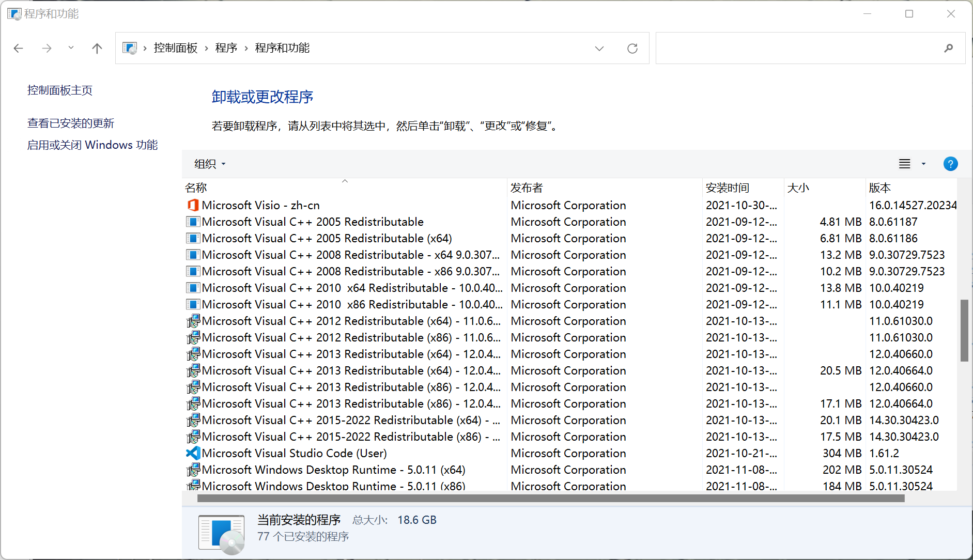Select 程序 breadcrumb
The height and width of the screenshot is (560, 973).
(226, 48)
